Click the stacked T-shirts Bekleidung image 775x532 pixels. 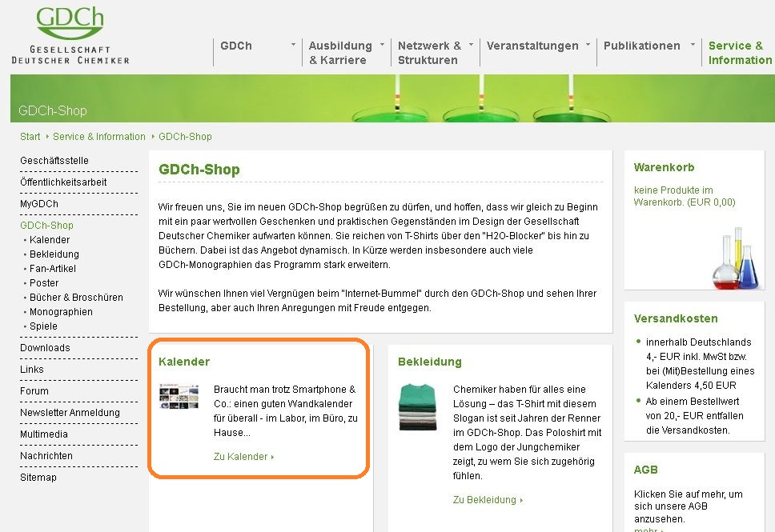coord(418,408)
